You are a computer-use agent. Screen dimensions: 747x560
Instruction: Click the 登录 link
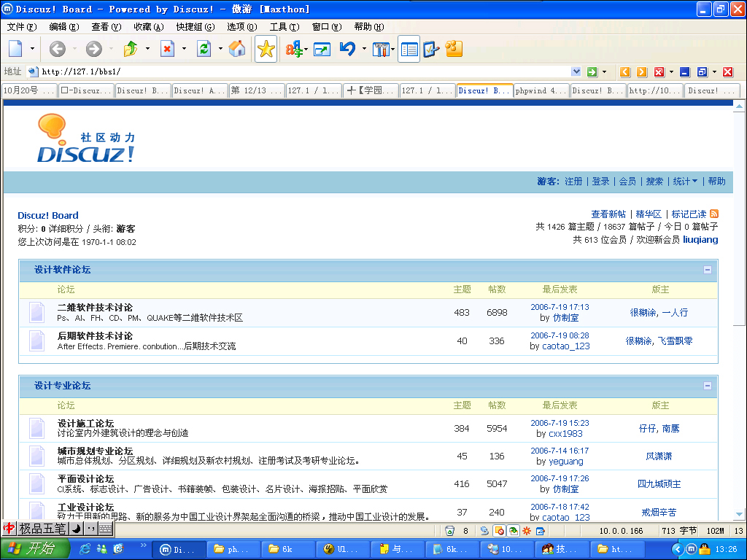[601, 182]
